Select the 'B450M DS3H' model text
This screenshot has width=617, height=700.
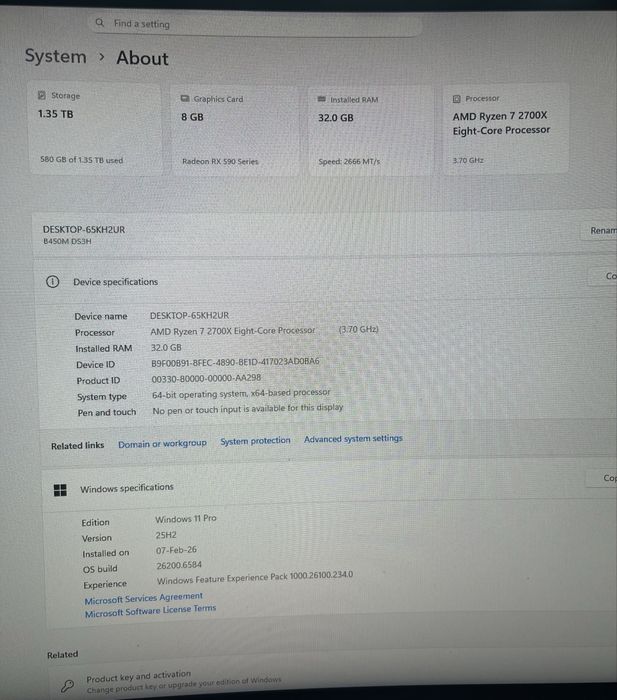click(67, 241)
